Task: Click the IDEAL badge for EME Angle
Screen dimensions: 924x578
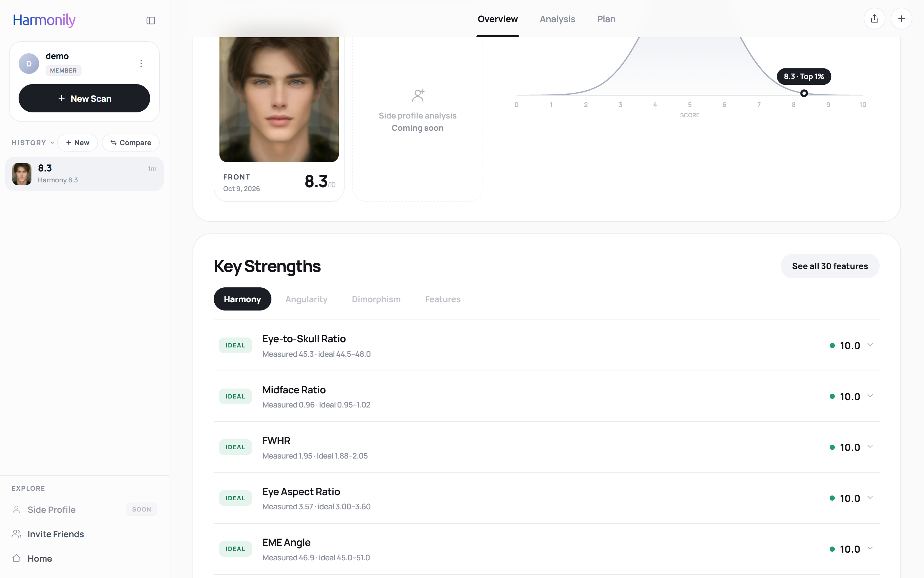Action: pyautogui.click(x=235, y=548)
